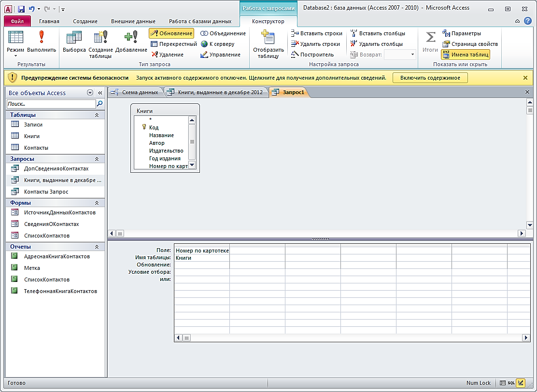
Task: Click the Поиск search field
Action: (51, 104)
